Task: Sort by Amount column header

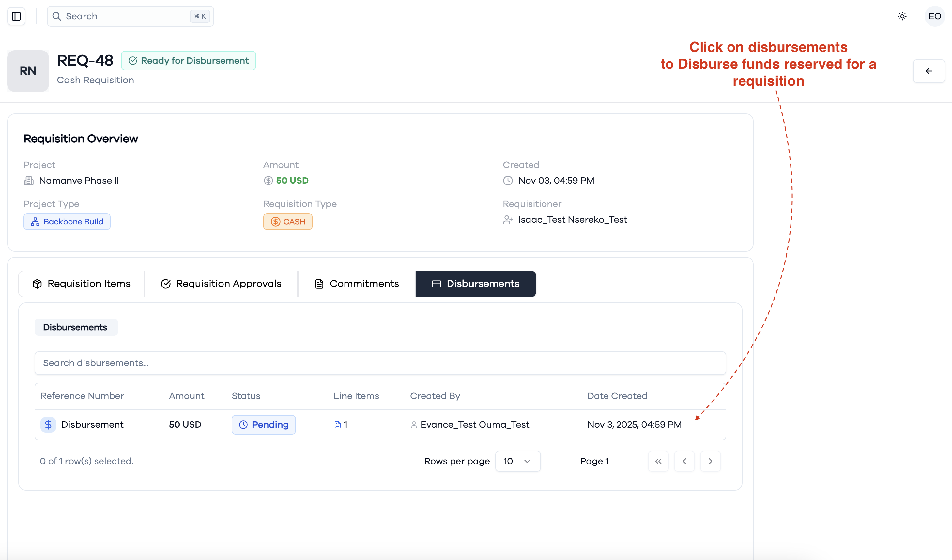Action: point(187,396)
